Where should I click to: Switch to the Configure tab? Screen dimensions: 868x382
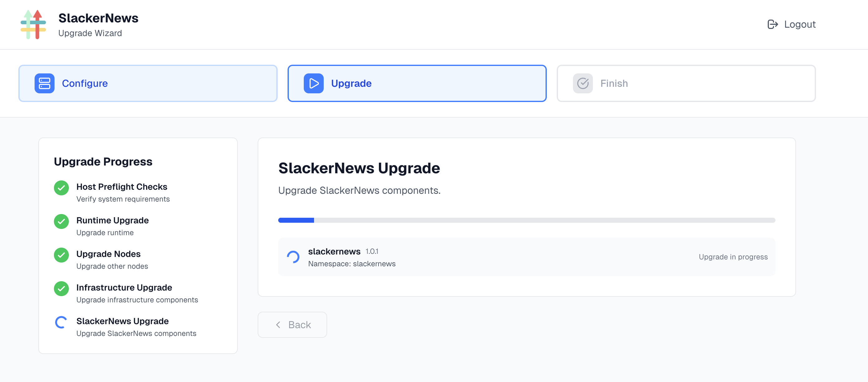click(148, 83)
